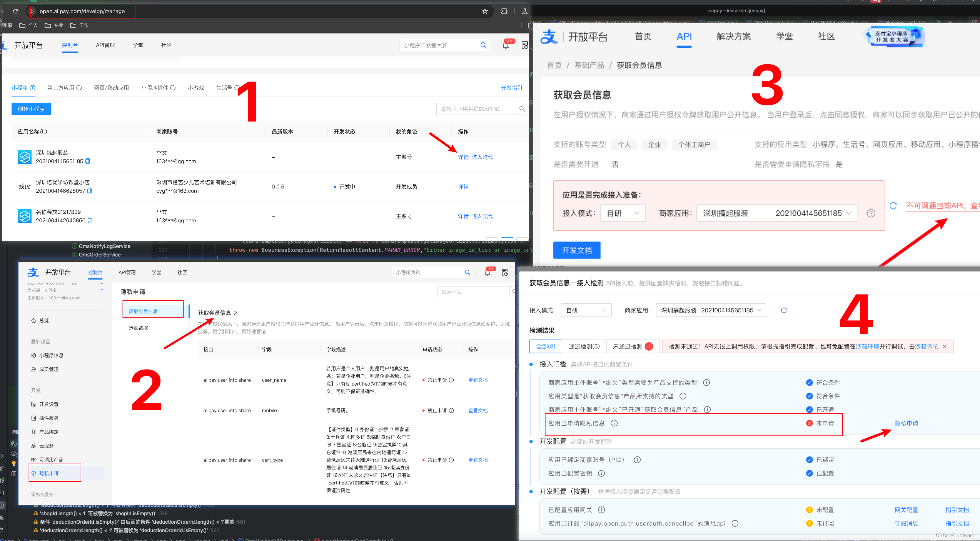The height and width of the screenshot is (541, 980).
Task: Click the browser bookmark star icon
Action: [x=485, y=11]
